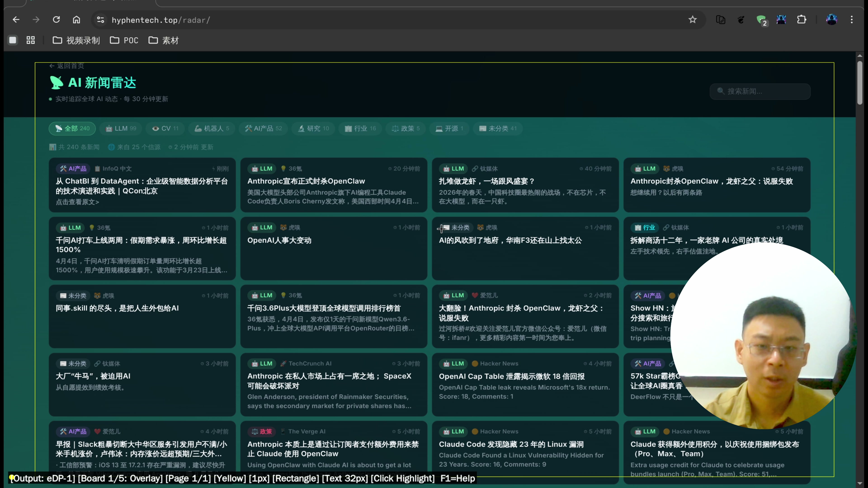Click the page vertical scrollbar thumb
The height and width of the screenshot is (488, 868).
point(860,82)
